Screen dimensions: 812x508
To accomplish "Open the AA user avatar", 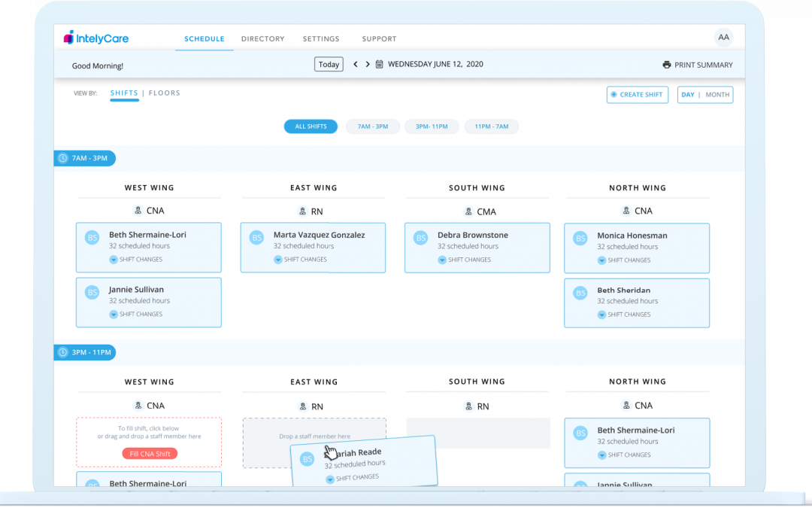I will 723,37.
